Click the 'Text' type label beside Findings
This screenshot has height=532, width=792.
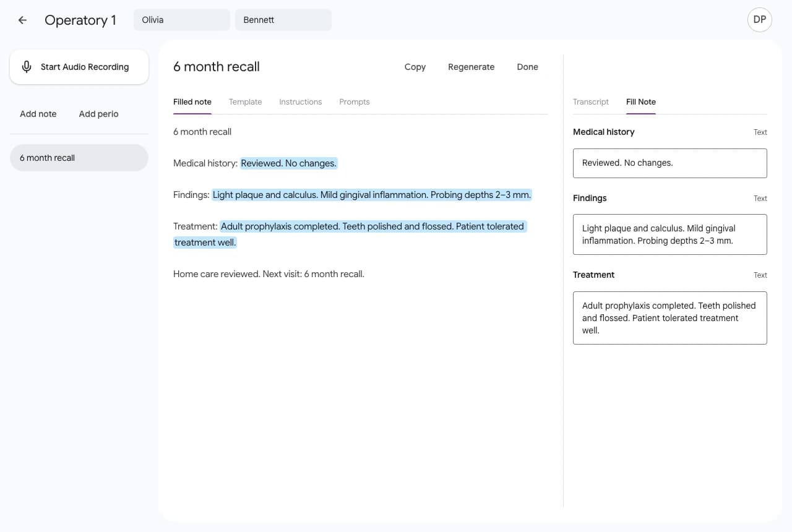click(x=760, y=199)
